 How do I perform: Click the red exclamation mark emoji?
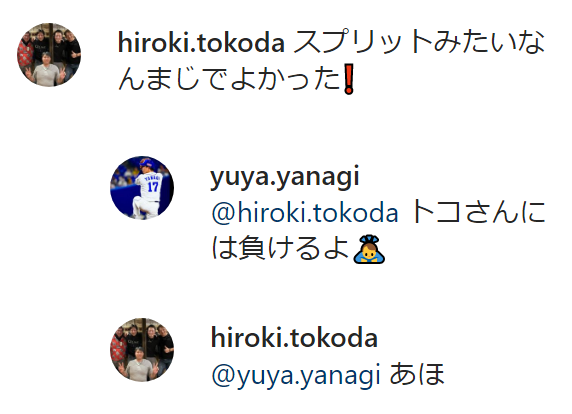tap(349, 80)
